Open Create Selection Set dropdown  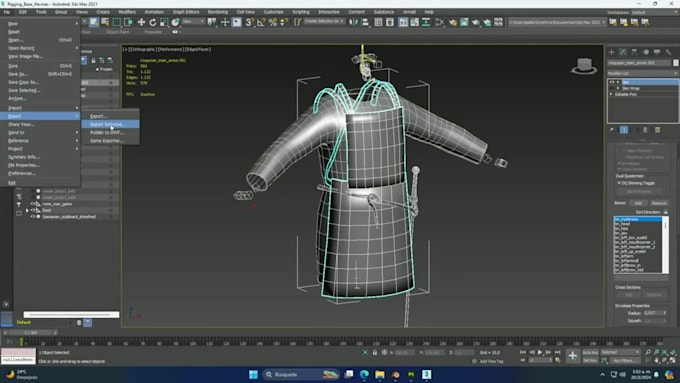[324, 22]
